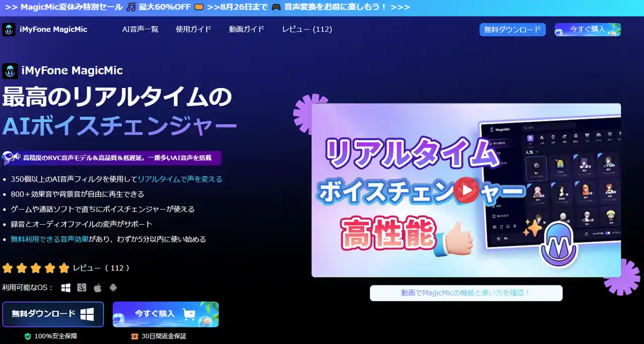Viewport: 644px width, 344px height.
Task: Play the video with the red play button
Action: [x=466, y=190]
